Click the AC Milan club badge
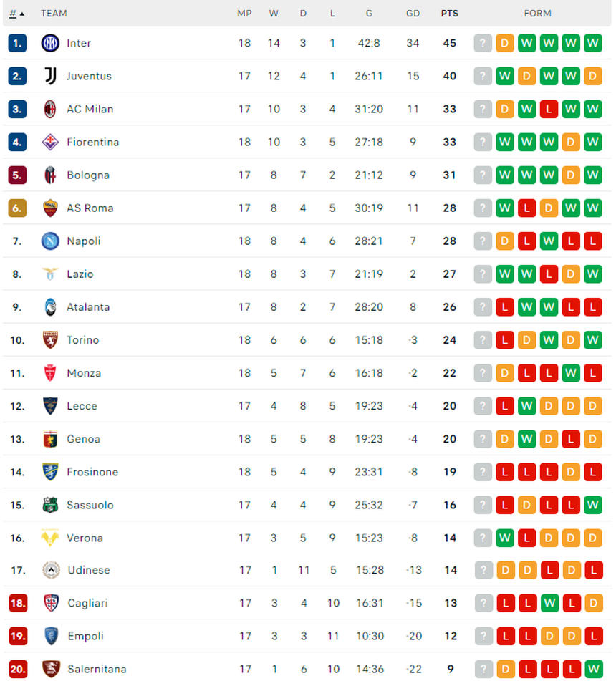 (50, 109)
